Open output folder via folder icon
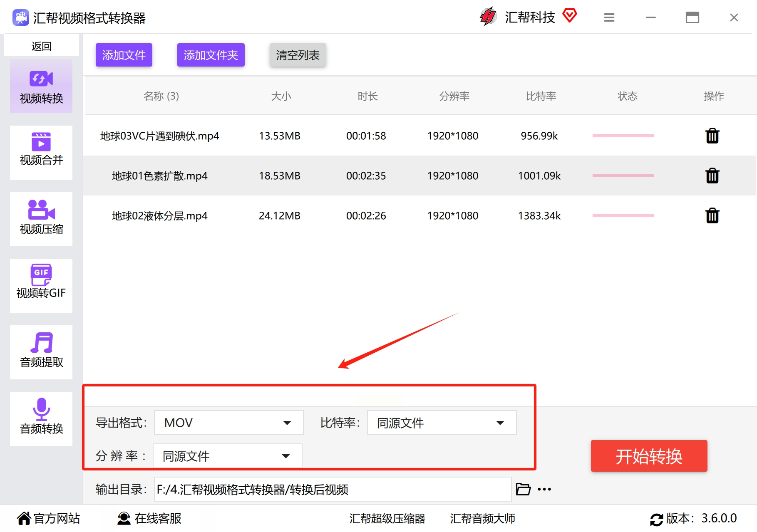 click(x=523, y=489)
